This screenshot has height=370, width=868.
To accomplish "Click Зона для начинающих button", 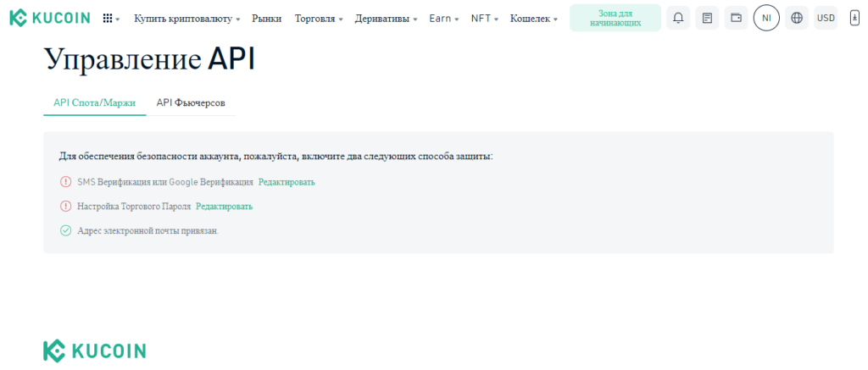I will pos(615,18).
